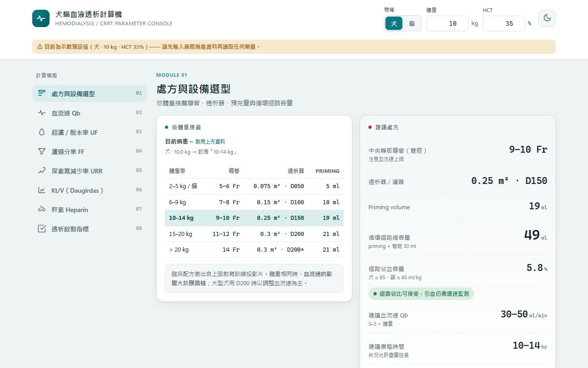Click the trend icon for 尿素氮減少率 URR
Screen dimensions: 588x368
(42, 171)
